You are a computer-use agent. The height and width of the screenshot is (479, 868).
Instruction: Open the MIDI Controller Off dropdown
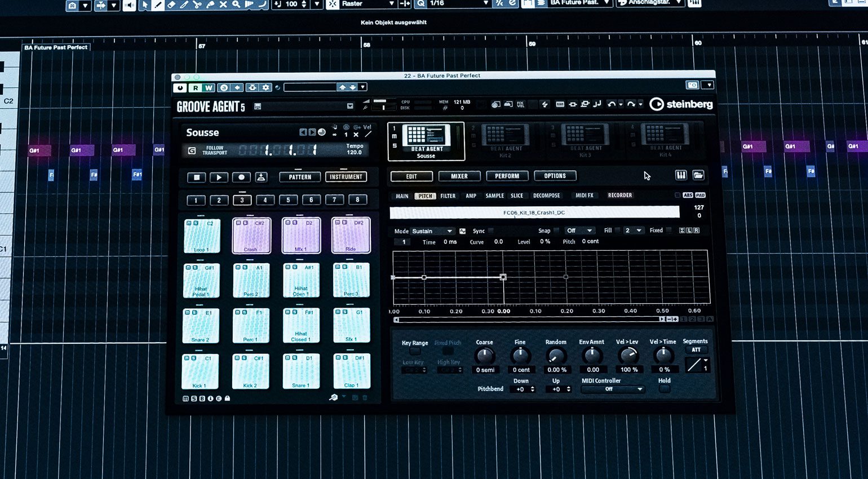click(x=612, y=389)
